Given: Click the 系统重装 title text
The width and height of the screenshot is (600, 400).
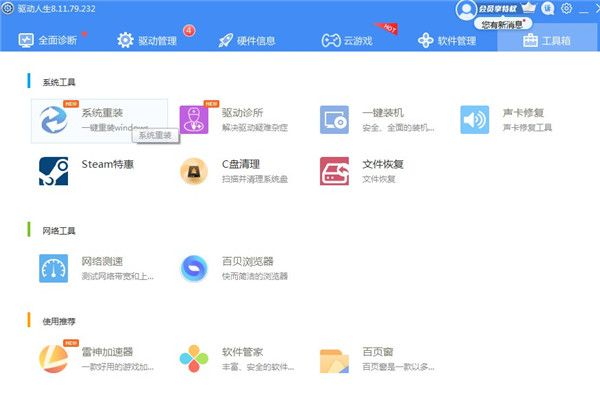Looking at the screenshot, I should coord(102,113).
